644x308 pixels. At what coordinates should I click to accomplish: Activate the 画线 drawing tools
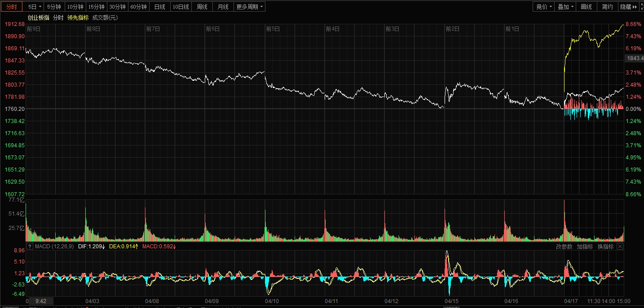(x=587, y=7)
